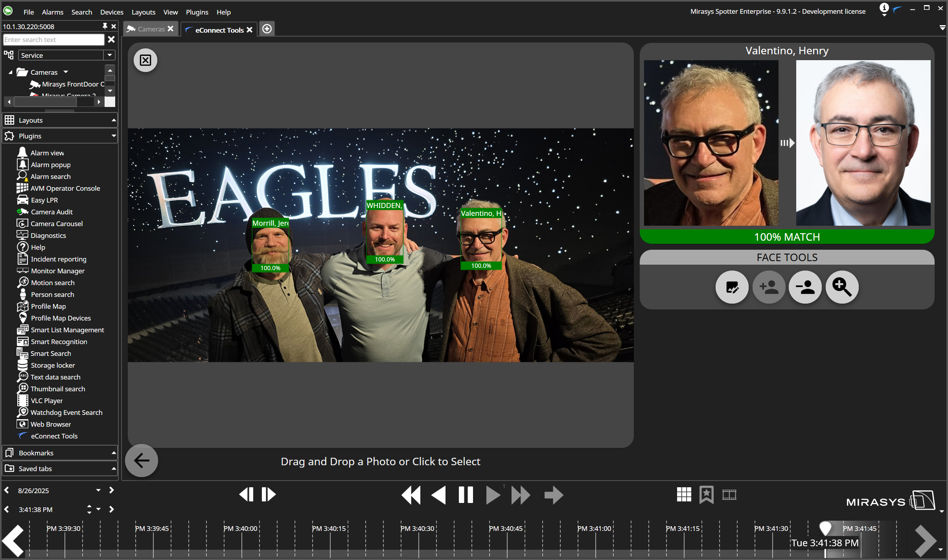Click the round back arrow button
This screenshot has width=948, height=560.
tap(142, 461)
